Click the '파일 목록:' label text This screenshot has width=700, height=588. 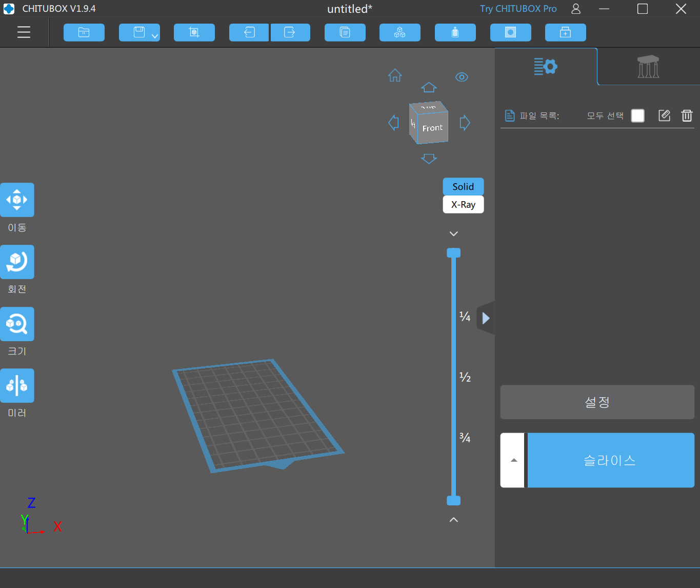click(x=539, y=116)
